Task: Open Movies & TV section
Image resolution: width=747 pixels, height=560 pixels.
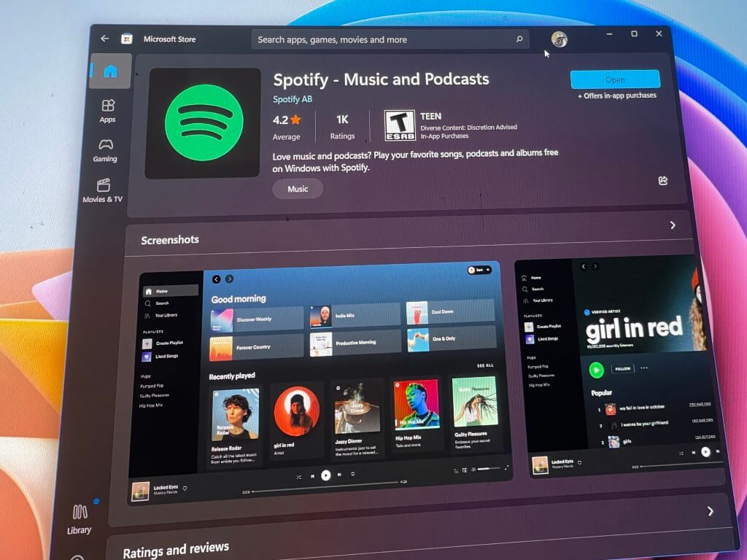Action: coord(103,191)
